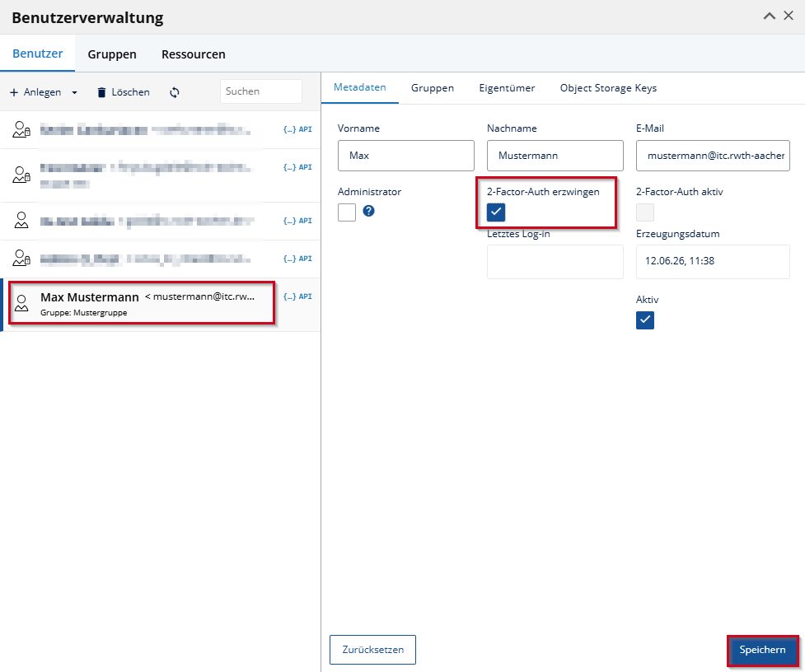Click the fourth blurred user's avatar icon
The height and width of the screenshot is (672, 805).
[21, 258]
